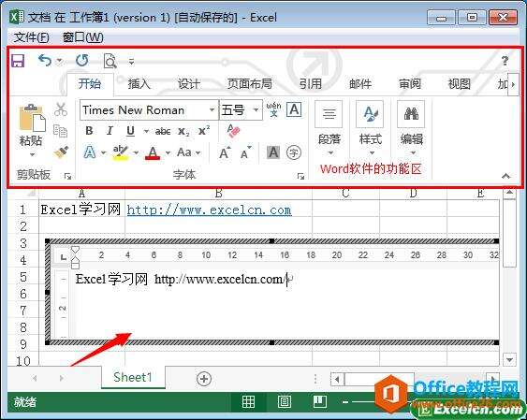Toggle Italic formatting
The width and height of the screenshot is (527, 420).
pos(110,131)
